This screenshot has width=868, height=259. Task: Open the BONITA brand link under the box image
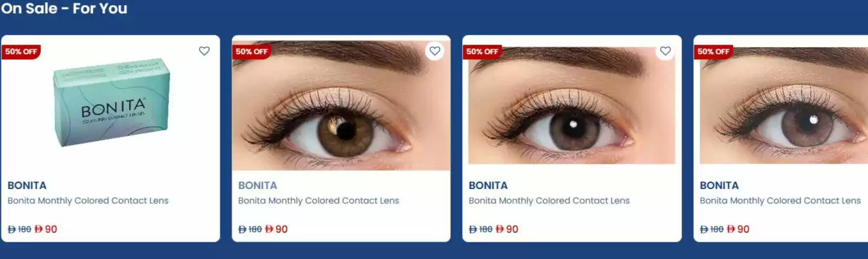click(x=27, y=185)
